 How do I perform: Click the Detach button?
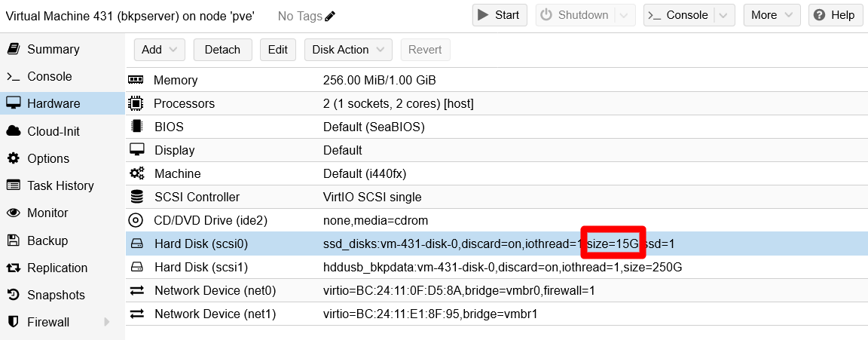222,50
